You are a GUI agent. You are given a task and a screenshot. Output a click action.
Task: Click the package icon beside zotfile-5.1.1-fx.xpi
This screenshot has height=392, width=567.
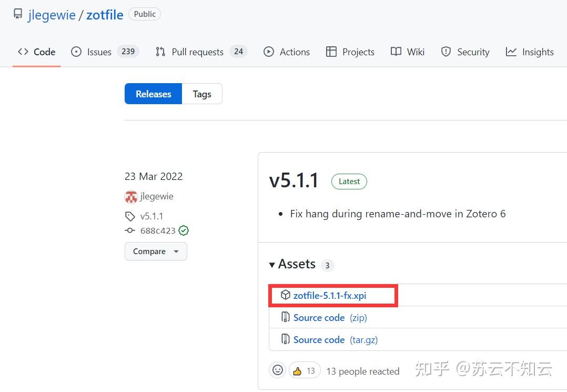click(x=285, y=295)
